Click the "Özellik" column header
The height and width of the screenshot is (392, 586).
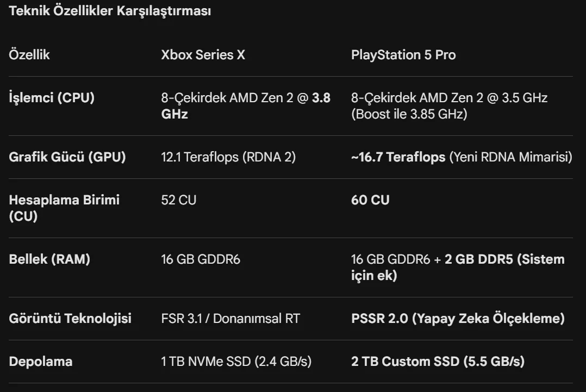pyautogui.click(x=29, y=55)
